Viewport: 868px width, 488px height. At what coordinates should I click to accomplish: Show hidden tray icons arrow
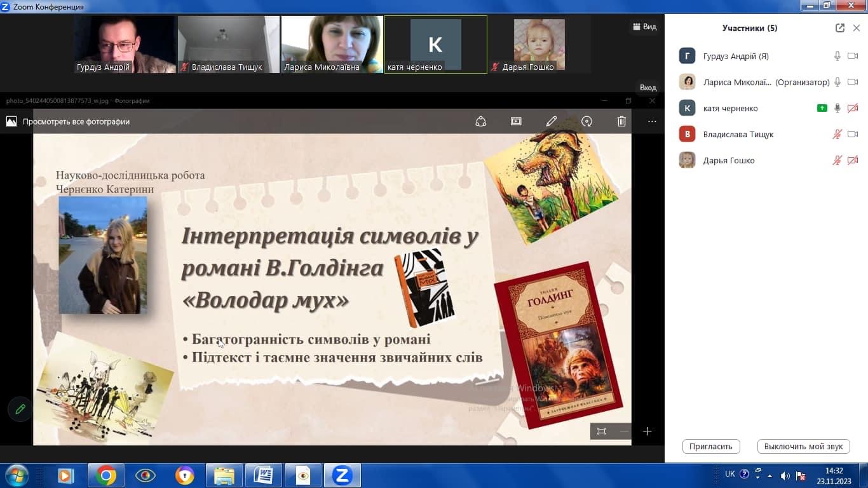(770, 475)
